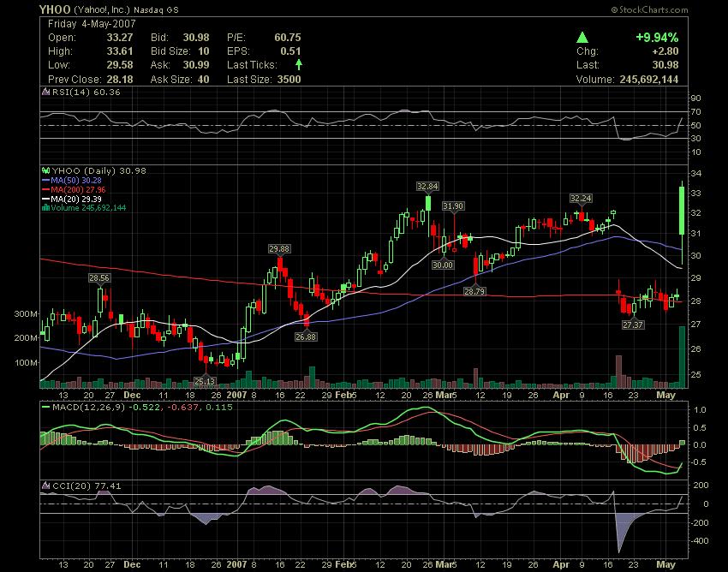This screenshot has height=572, width=728.
Task: Click the Last price in the header summary
Action: (665, 65)
